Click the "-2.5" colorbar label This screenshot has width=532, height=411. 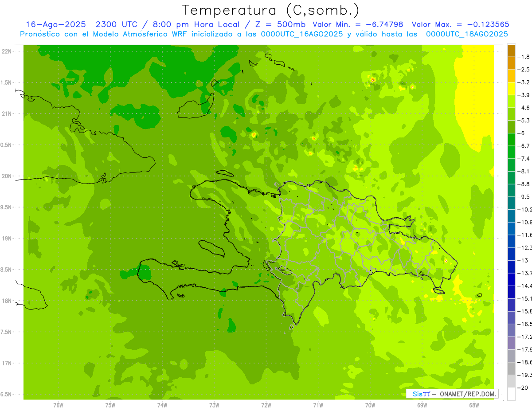pos(524,70)
